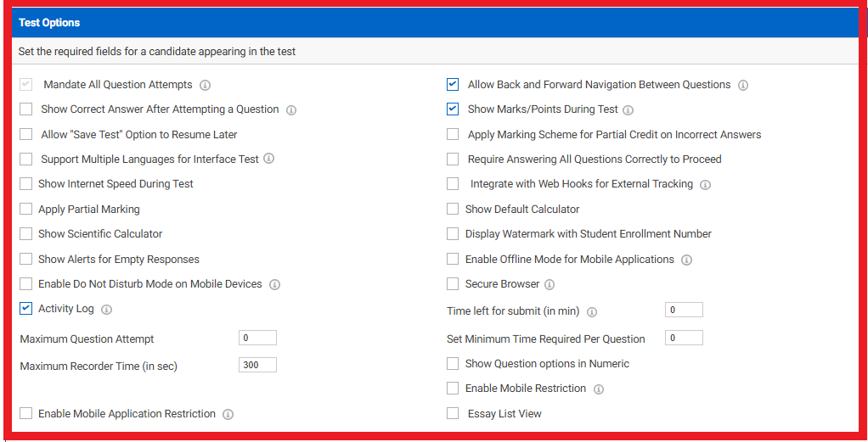Tick the Show Default Calculator checkbox
The height and width of the screenshot is (442, 868).
click(x=453, y=210)
